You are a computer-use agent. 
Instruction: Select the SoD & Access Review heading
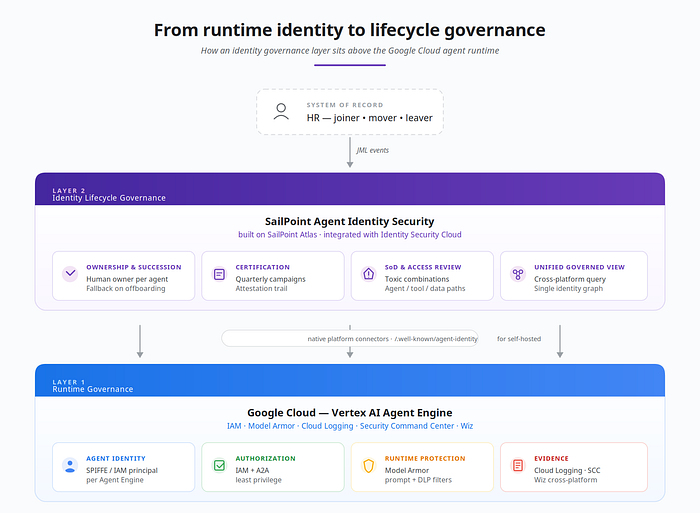click(423, 267)
